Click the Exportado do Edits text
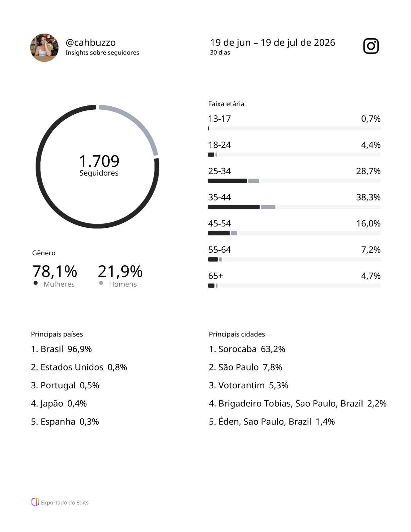This screenshot has height=532, width=411. pyautogui.click(x=65, y=502)
